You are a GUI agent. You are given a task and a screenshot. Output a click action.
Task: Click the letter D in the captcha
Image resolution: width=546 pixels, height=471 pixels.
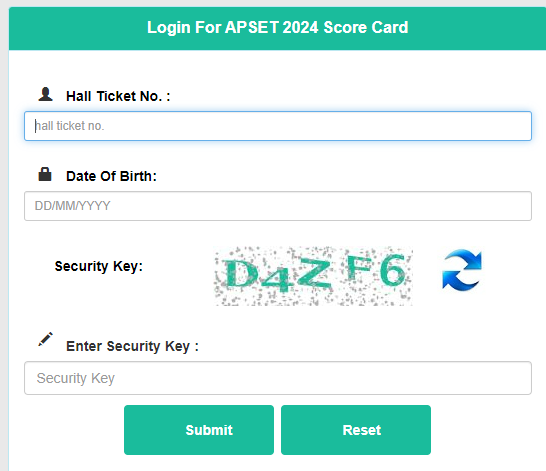coord(241,274)
